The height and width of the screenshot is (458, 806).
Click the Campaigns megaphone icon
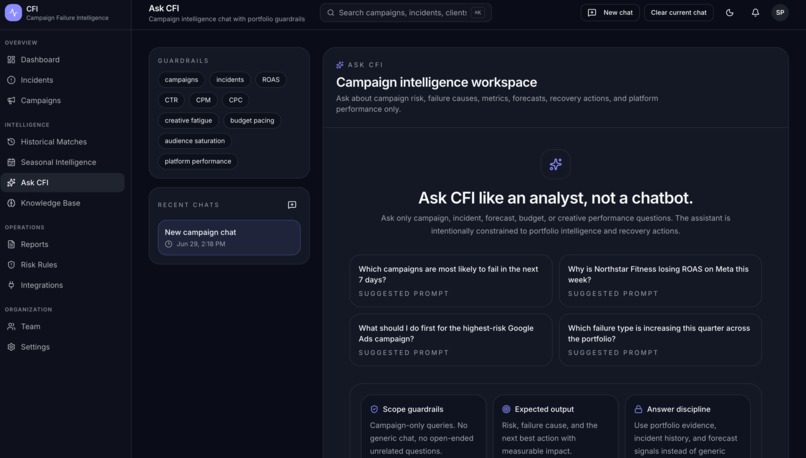point(11,101)
